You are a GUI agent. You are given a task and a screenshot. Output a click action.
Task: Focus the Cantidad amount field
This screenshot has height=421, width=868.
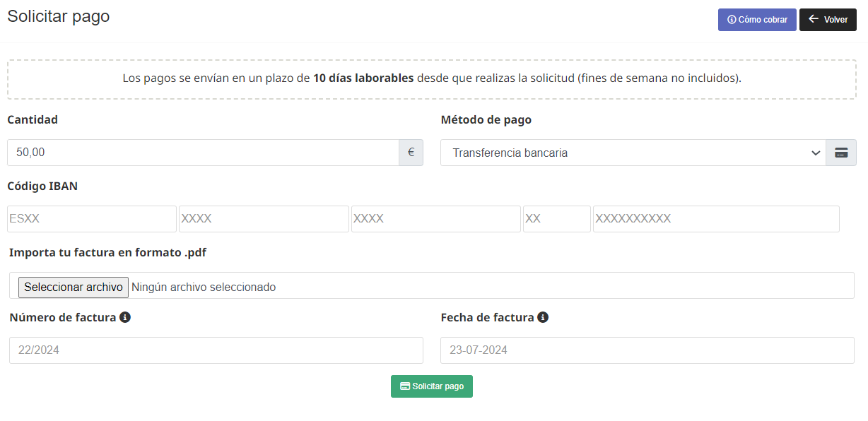point(203,153)
